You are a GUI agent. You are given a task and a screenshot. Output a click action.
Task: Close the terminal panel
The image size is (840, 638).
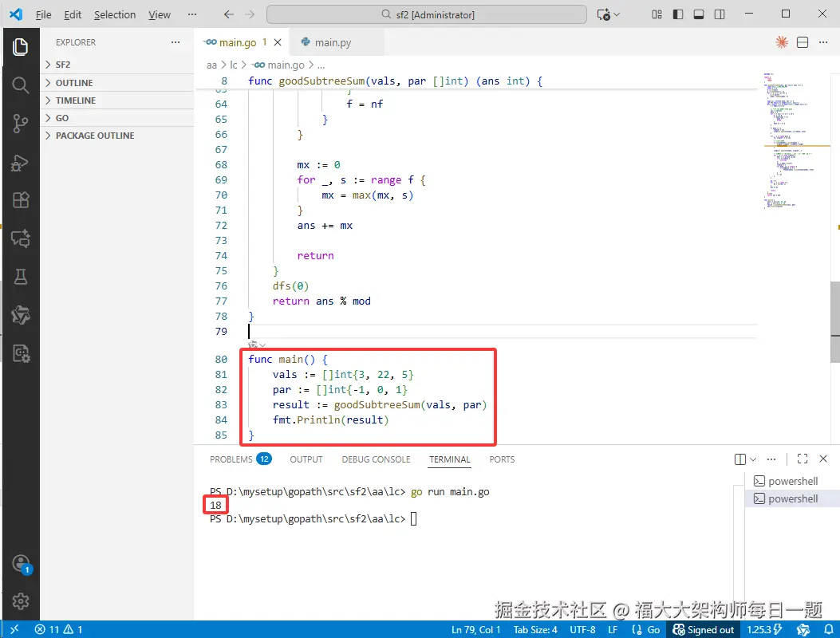(x=823, y=459)
